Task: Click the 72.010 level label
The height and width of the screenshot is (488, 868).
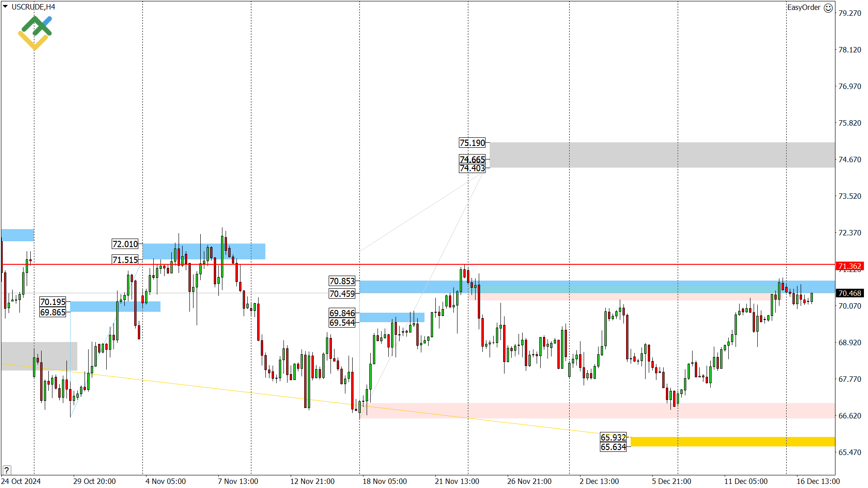Action: pyautogui.click(x=125, y=244)
